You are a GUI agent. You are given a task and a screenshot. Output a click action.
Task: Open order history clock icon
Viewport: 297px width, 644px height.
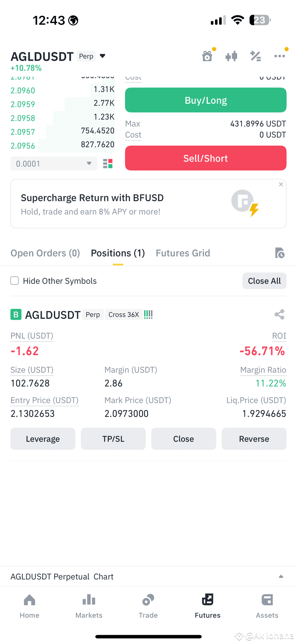point(279,253)
